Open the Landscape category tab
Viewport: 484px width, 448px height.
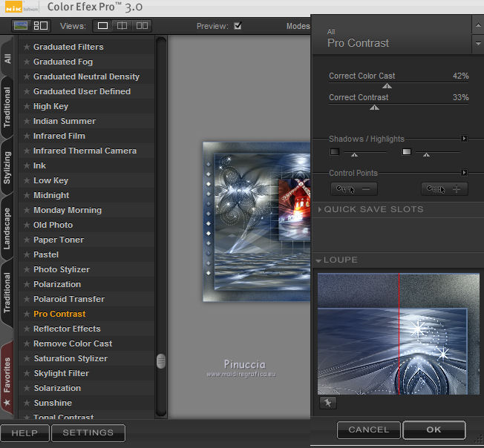click(x=7, y=228)
